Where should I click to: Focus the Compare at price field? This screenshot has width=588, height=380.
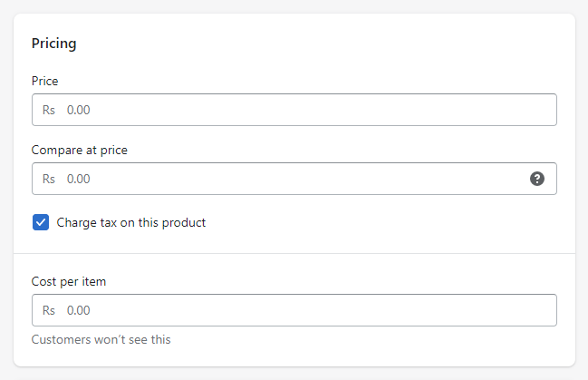pyautogui.click(x=281, y=179)
